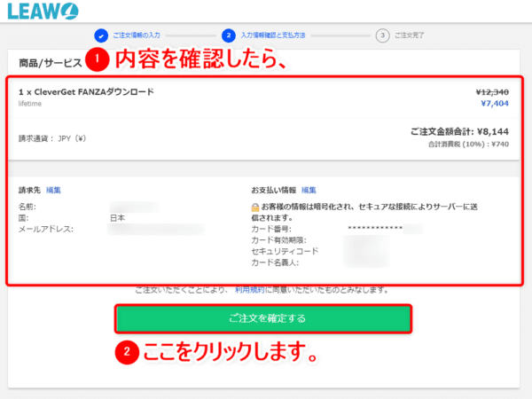Viewport: 532px width, 399px height.
Task: Click the セキュリティコード label
Action: tap(285, 252)
